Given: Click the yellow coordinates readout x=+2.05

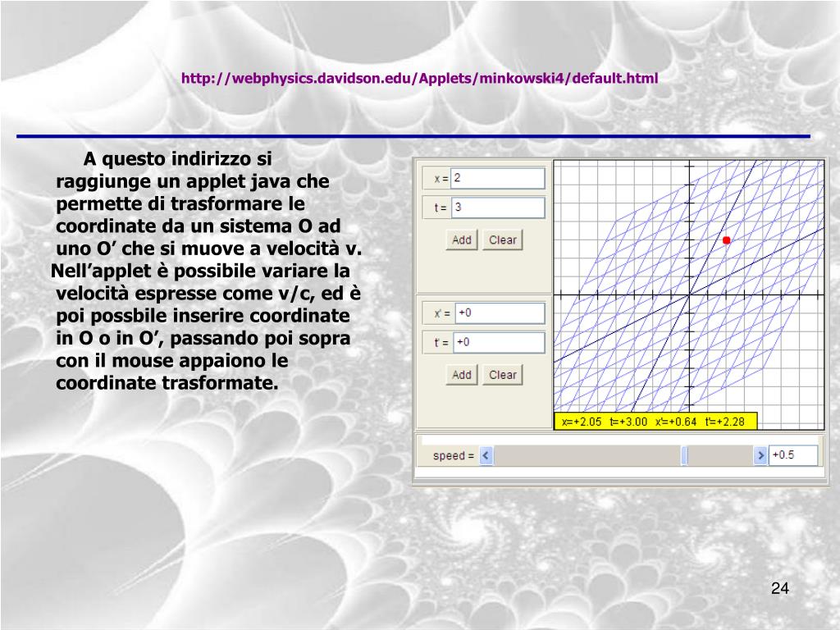Looking at the screenshot, I should (655, 422).
